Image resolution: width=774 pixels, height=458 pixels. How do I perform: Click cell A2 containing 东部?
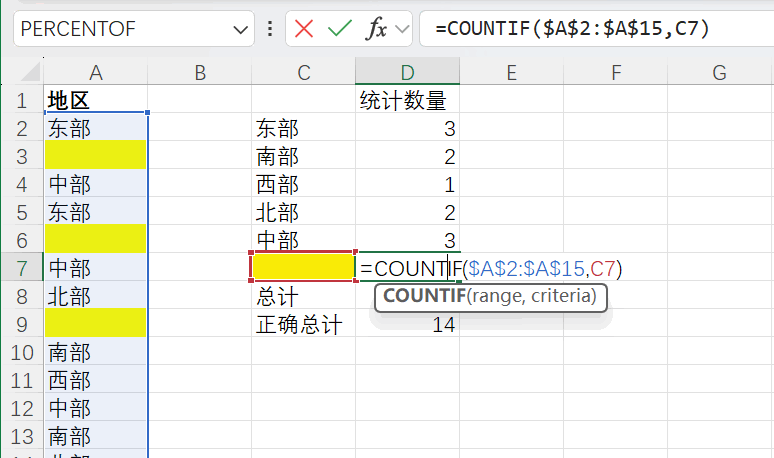[96, 128]
